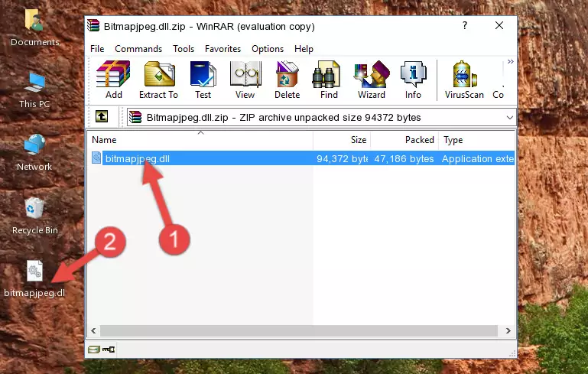Show archive Info
Image resolution: width=588 pixels, height=374 pixels.
click(413, 80)
